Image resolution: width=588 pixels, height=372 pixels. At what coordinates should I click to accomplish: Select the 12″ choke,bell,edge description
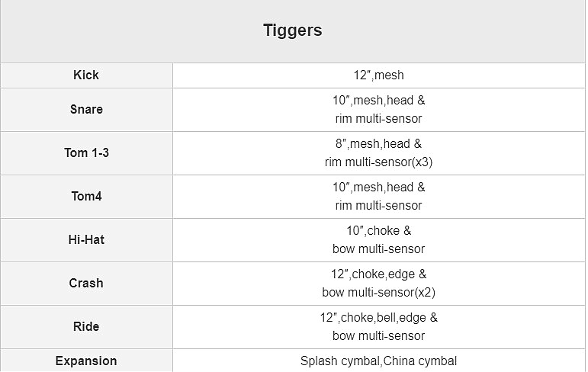tap(378, 318)
